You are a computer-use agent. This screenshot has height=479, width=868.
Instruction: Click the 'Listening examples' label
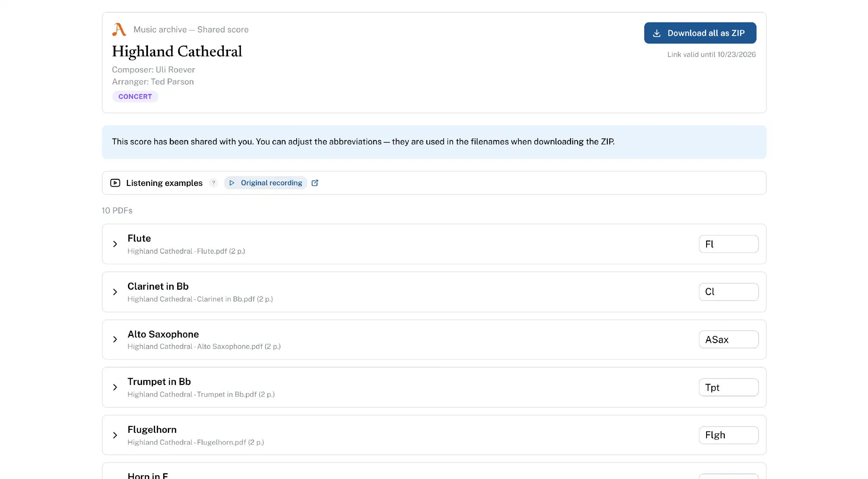[164, 183]
